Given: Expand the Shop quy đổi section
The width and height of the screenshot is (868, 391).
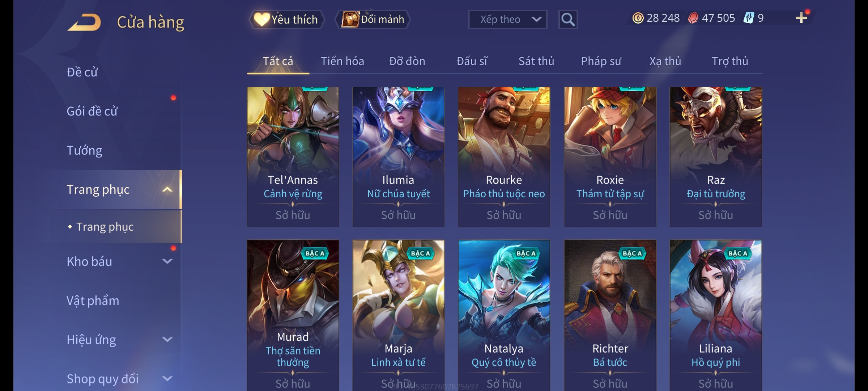Looking at the screenshot, I should (x=167, y=379).
